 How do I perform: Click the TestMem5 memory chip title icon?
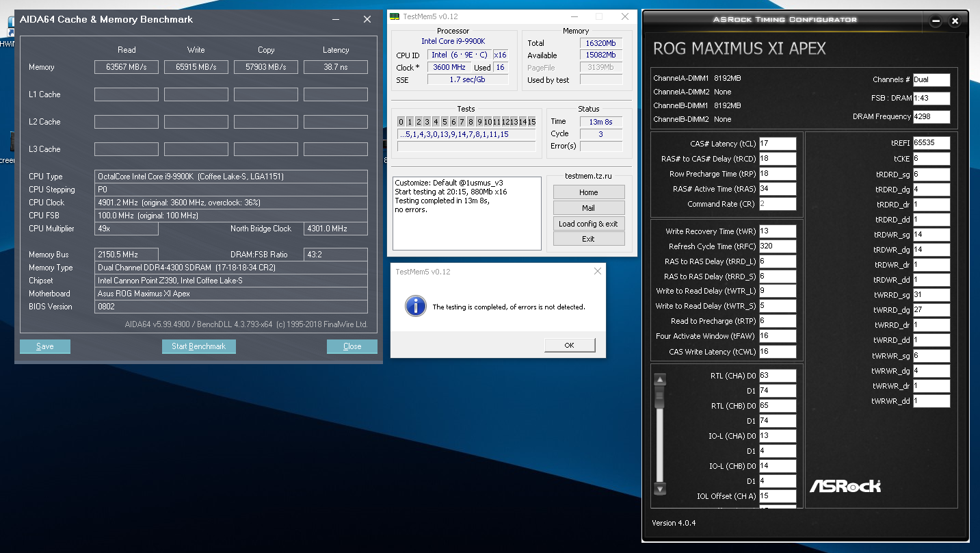point(395,16)
